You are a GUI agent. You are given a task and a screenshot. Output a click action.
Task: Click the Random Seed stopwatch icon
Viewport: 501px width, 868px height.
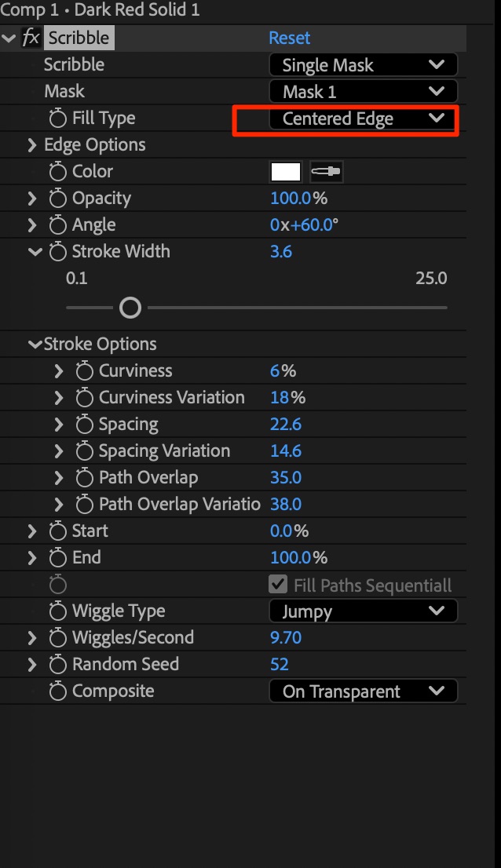tap(58, 665)
